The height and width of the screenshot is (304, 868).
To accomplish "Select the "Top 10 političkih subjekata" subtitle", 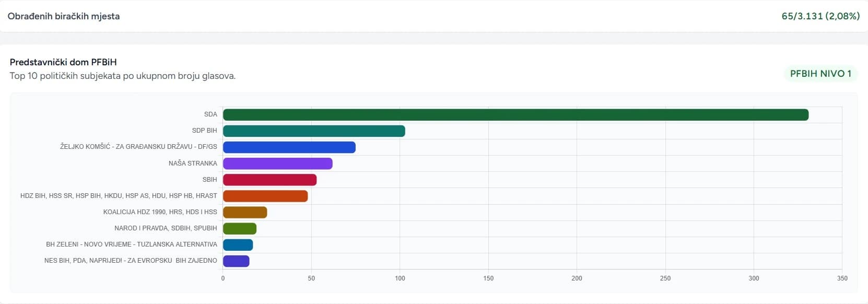I will point(123,76).
